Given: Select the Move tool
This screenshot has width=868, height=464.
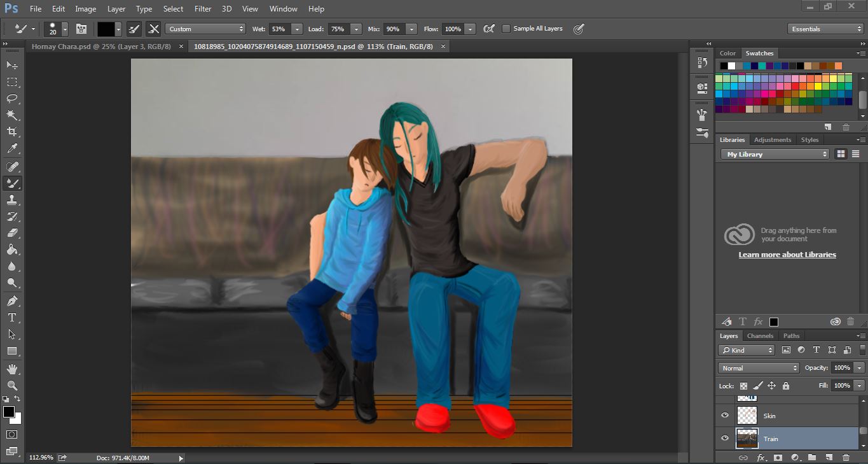Looking at the screenshot, I should click(x=12, y=65).
